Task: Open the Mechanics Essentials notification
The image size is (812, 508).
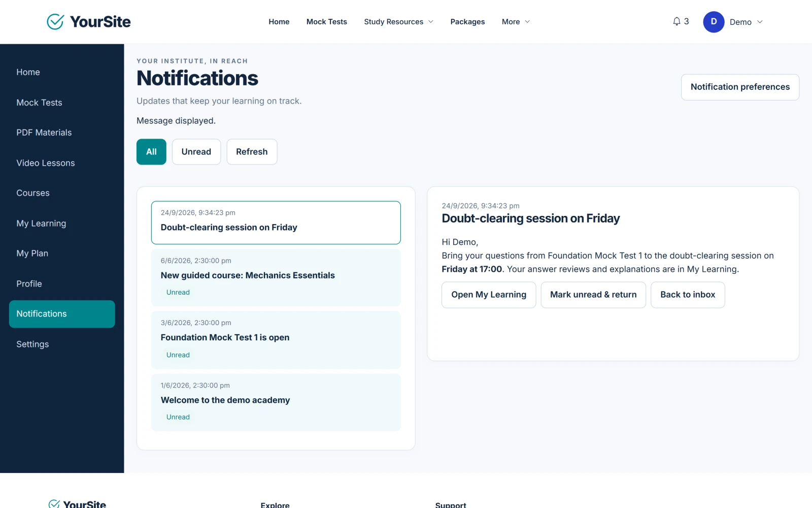Action: tap(276, 277)
